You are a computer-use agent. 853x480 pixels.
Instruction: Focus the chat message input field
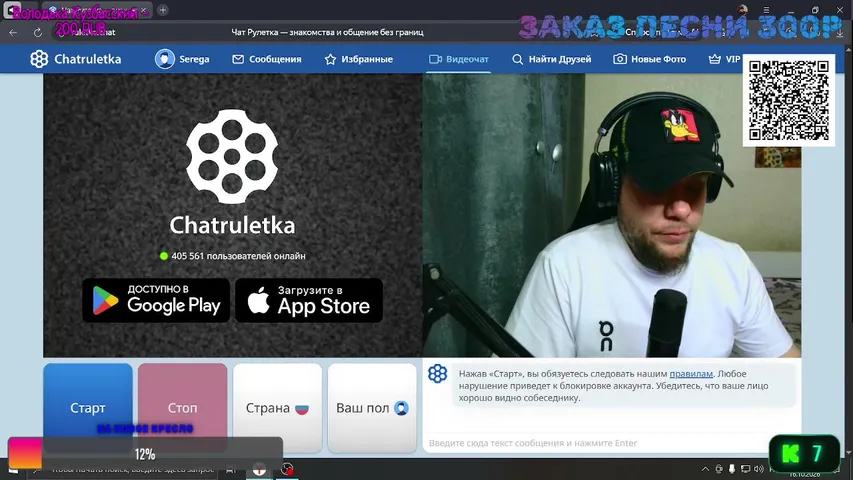[x=598, y=443]
